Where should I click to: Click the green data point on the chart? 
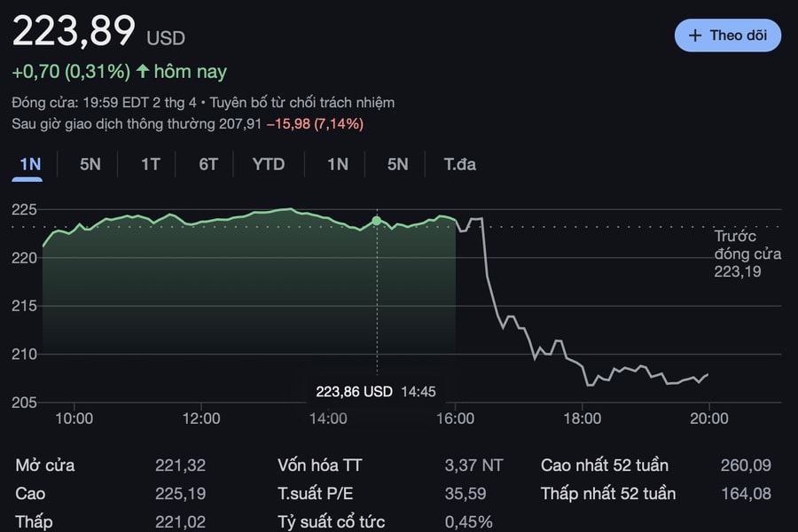click(377, 220)
